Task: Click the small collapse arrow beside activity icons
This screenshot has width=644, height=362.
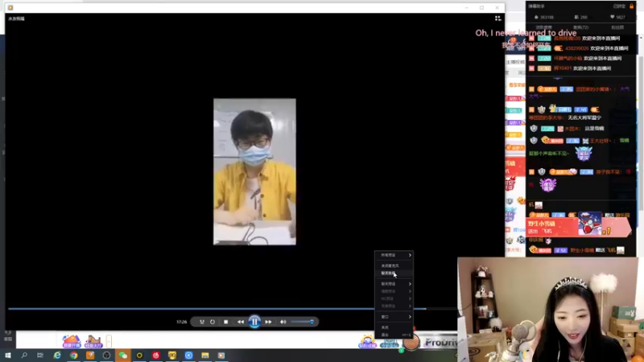Action: (x=109, y=341)
